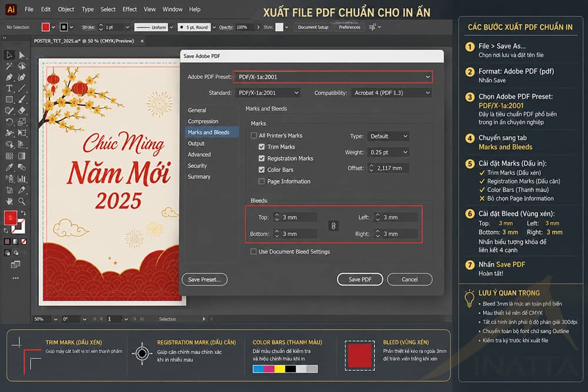Image resolution: width=588 pixels, height=392 pixels.
Task: Select the Selection tool (black arrow)
Action: tap(9, 55)
